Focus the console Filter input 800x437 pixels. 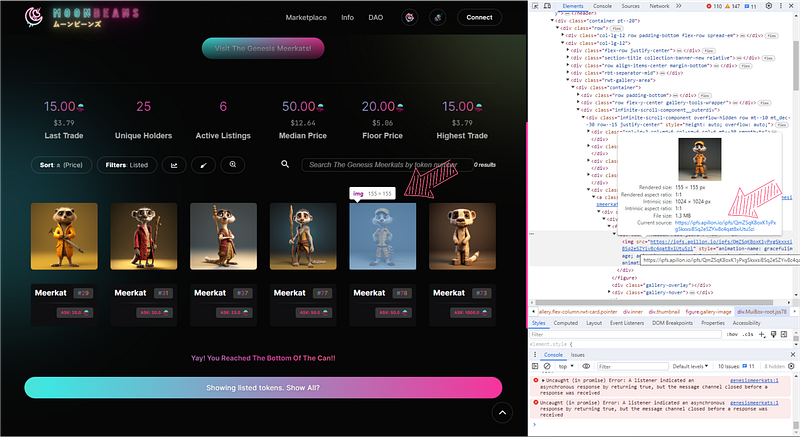pyautogui.click(x=633, y=366)
